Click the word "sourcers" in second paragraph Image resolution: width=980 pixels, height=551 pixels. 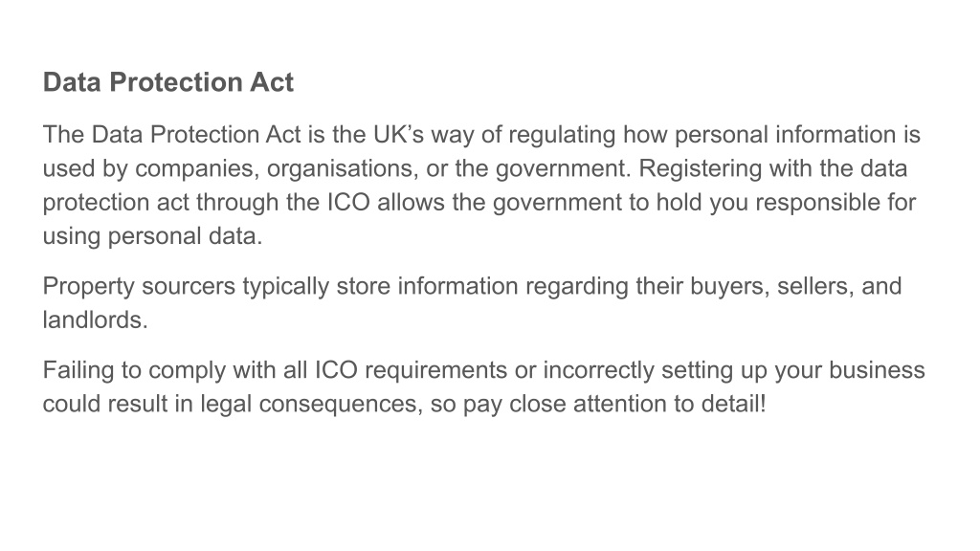point(189,287)
